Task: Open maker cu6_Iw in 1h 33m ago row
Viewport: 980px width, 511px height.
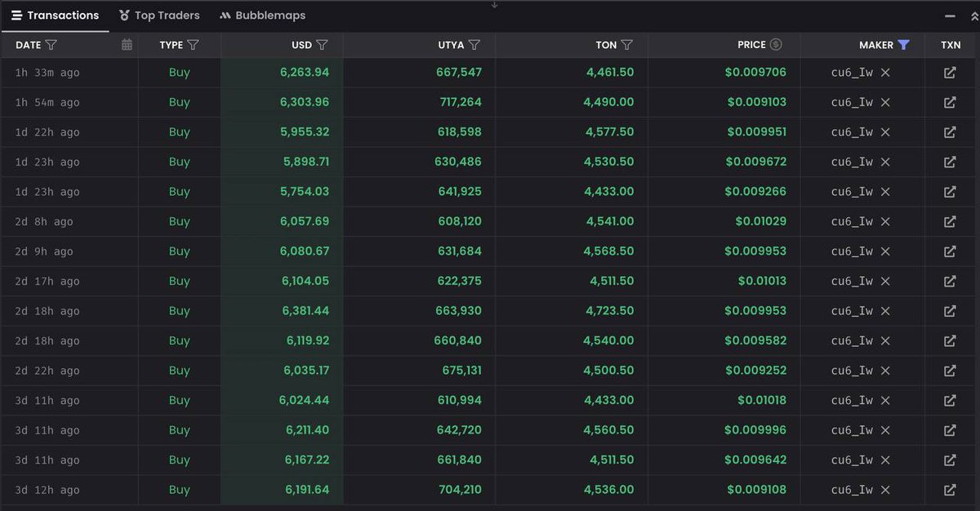Action: point(852,73)
